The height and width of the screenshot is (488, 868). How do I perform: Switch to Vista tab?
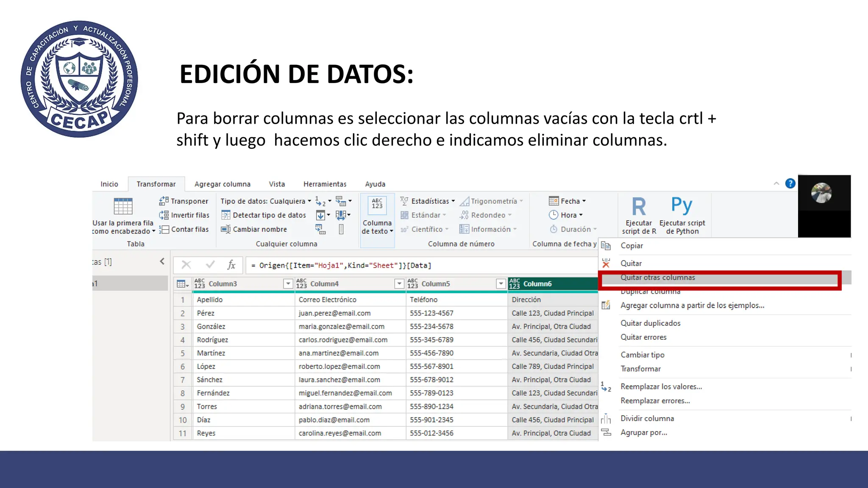(x=277, y=184)
